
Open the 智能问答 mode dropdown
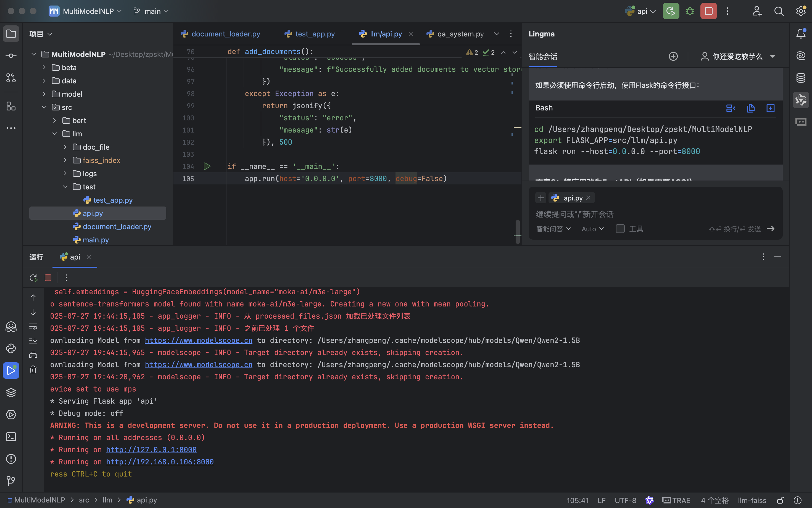pyautogui.click(x=553, y=229)
